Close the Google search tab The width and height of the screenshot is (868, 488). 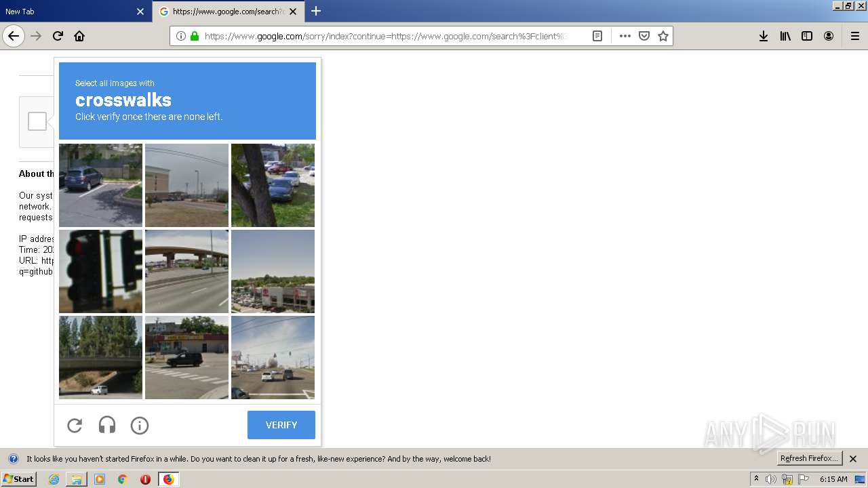[x=293, y=12]
